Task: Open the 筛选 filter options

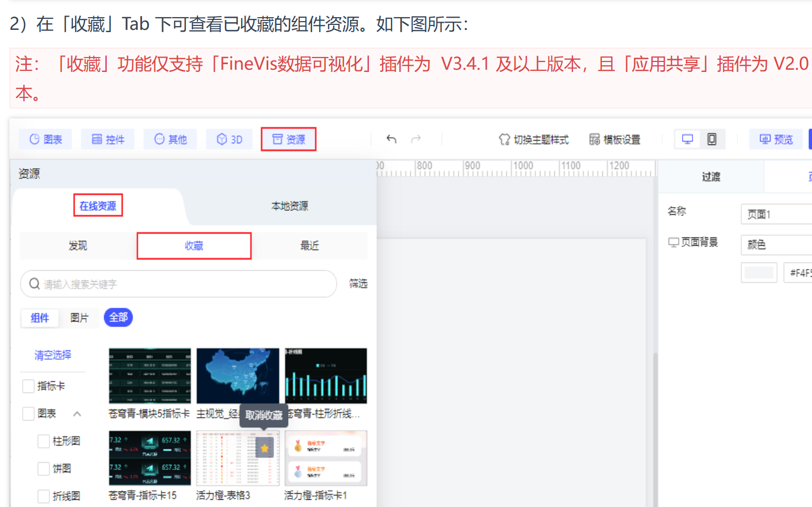Action: (x=358, y=284)
